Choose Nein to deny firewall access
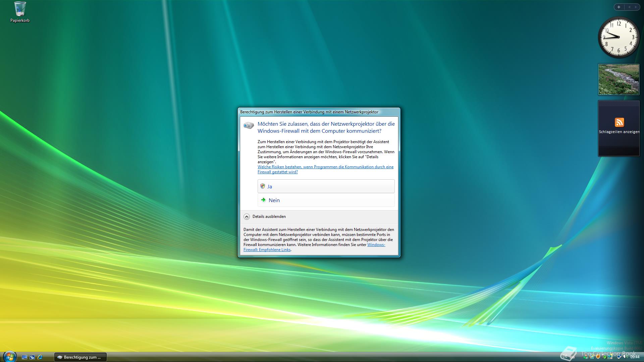 click(326, 200)
